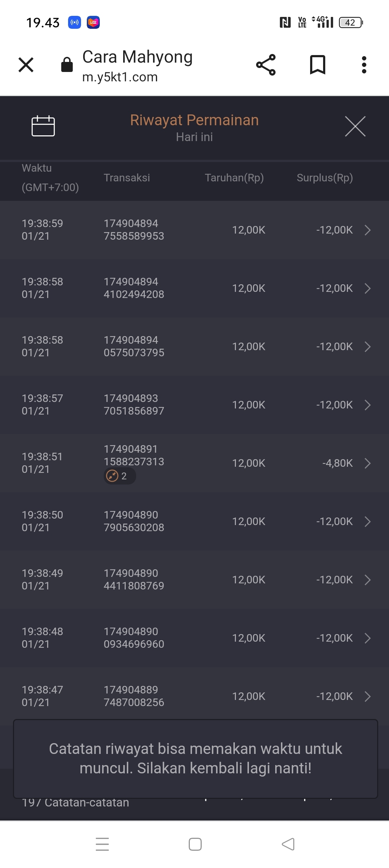The height and width of the screenshot is (868, 389).
Task: Expand the 19:38:47 transaction chevron
Action: click(367, 696)
